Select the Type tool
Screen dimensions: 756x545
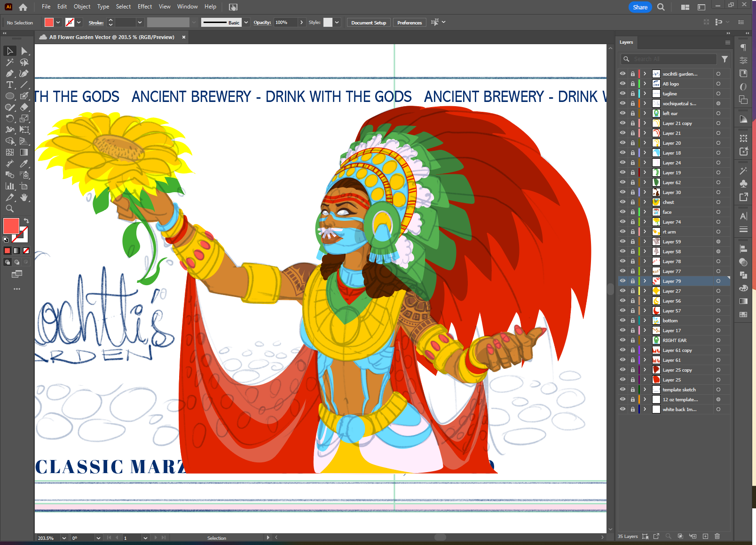point(10,85)
